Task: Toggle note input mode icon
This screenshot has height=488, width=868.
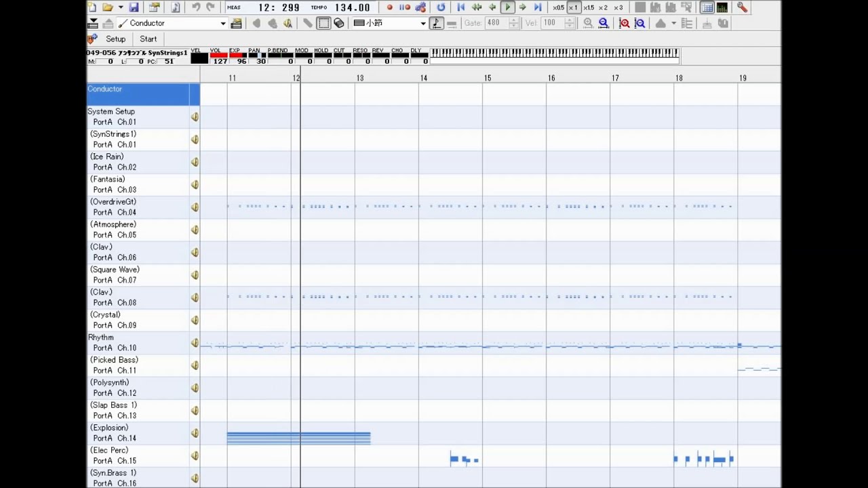Action: pos(436,24)
